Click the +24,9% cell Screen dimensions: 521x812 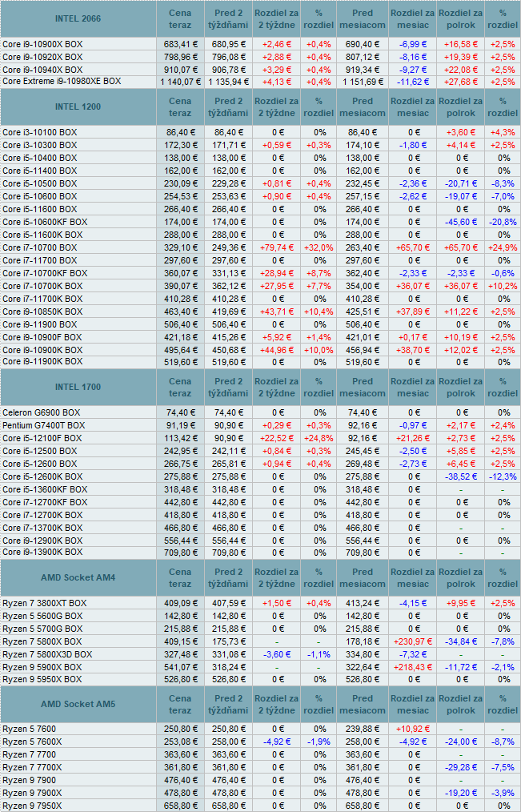503,247
